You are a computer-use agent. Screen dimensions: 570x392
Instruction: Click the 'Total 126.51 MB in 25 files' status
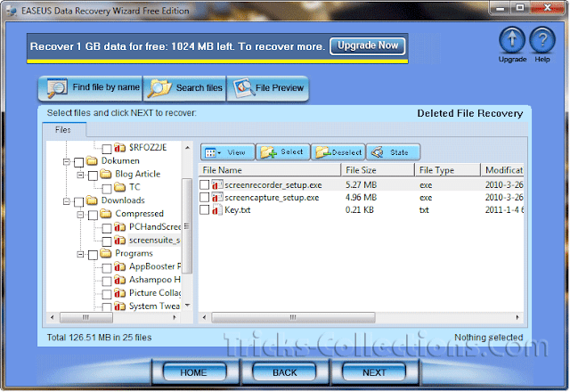point(99,338)
